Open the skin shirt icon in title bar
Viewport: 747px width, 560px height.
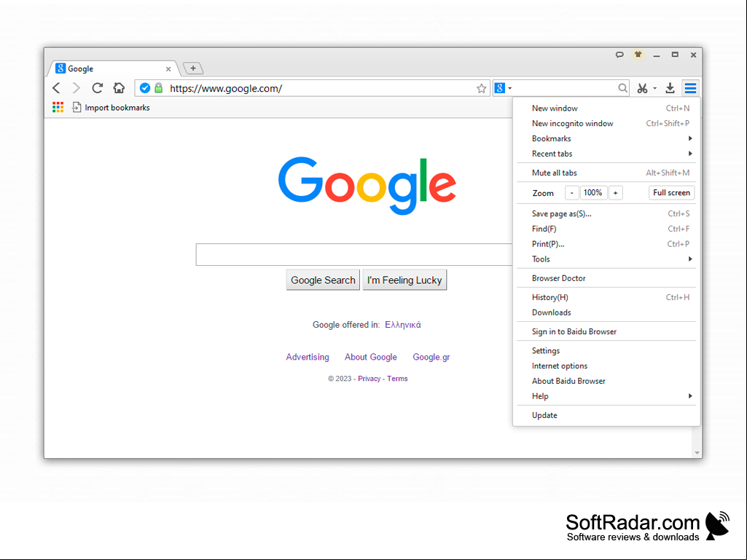point(638,55)
